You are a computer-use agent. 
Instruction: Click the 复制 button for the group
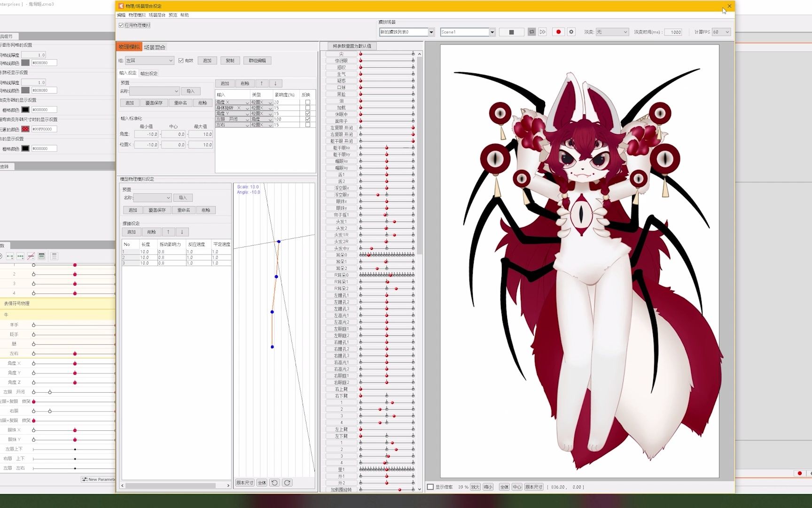tap(230, 61)
